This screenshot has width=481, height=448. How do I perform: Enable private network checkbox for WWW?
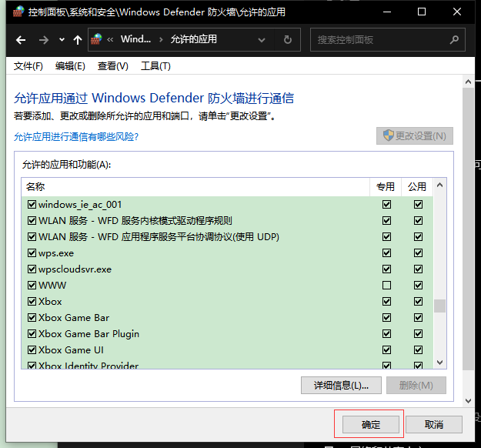pos(386,286)
